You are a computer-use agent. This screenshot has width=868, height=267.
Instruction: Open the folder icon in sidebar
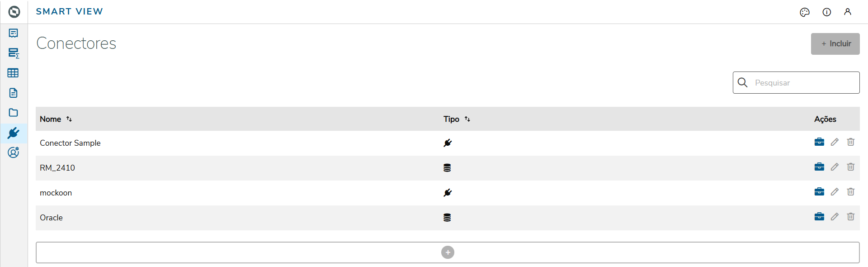coord(14,113)
